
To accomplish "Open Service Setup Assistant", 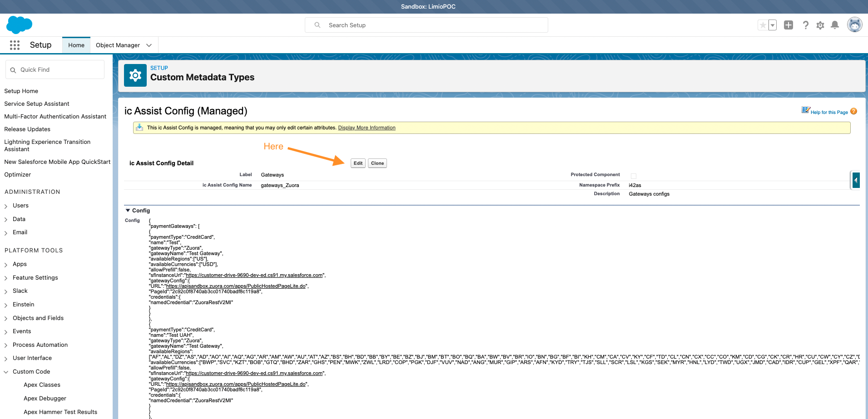I will point(37,104).
